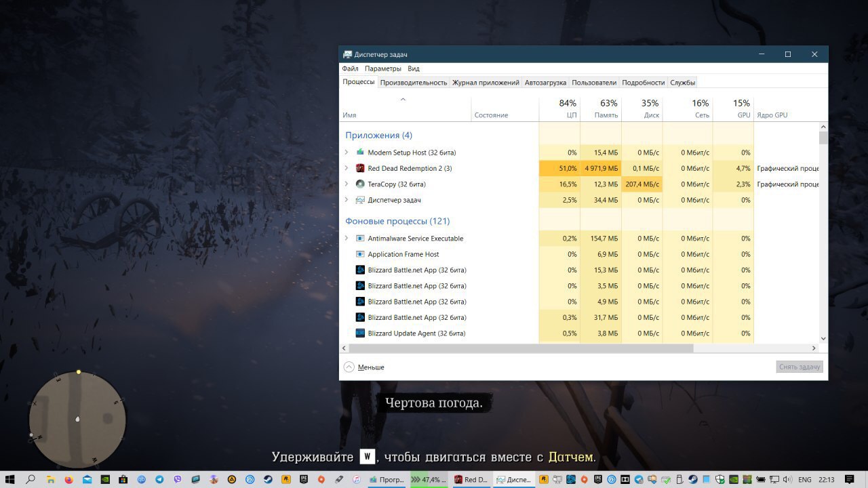This screenshot has width=868, height=488.
Task: Open Telegram from the taskbar
Action: pyautogui.click(x=159, y=479)
